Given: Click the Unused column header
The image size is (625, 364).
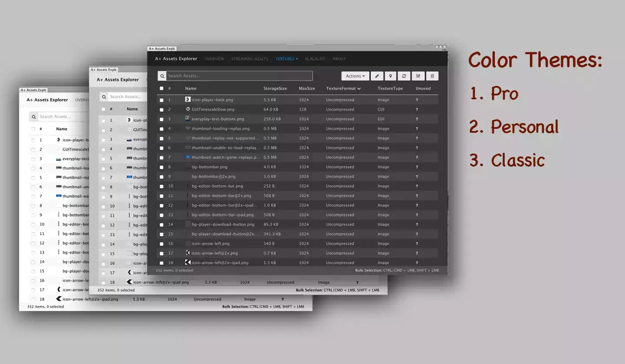Looking at the screenshot, I should pyautogui.click(x=423, y=89).
